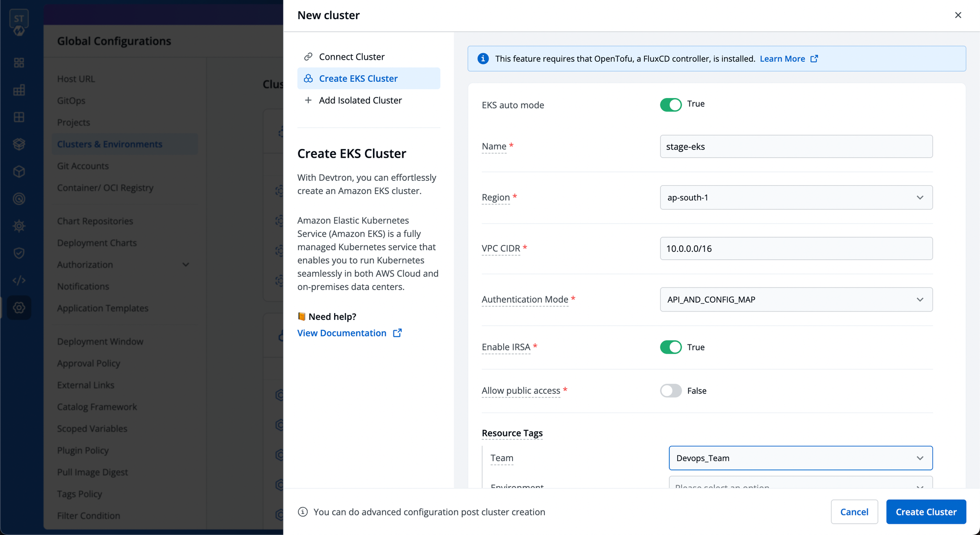The width and height of the screenshot is (980, 535).
Task: Click the info icon in footer note
Action: point(303,512)
